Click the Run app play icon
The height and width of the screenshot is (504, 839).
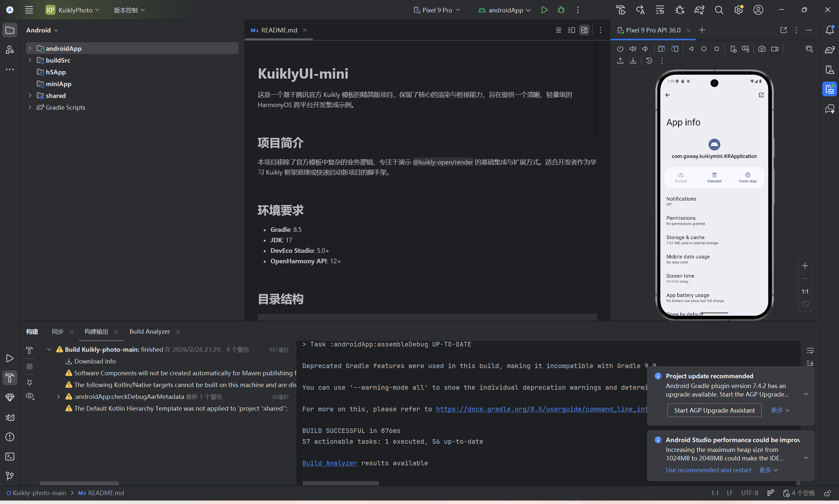click(544, 10)
